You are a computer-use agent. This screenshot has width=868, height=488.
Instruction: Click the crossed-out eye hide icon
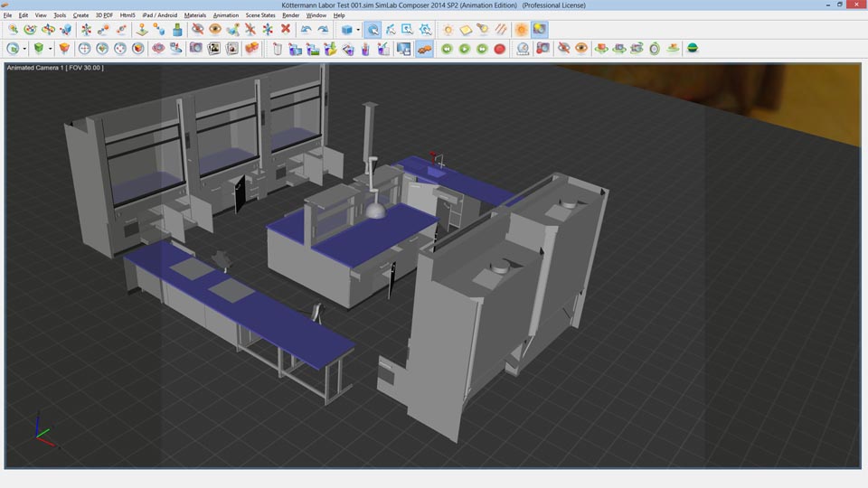tap(197, 30)
